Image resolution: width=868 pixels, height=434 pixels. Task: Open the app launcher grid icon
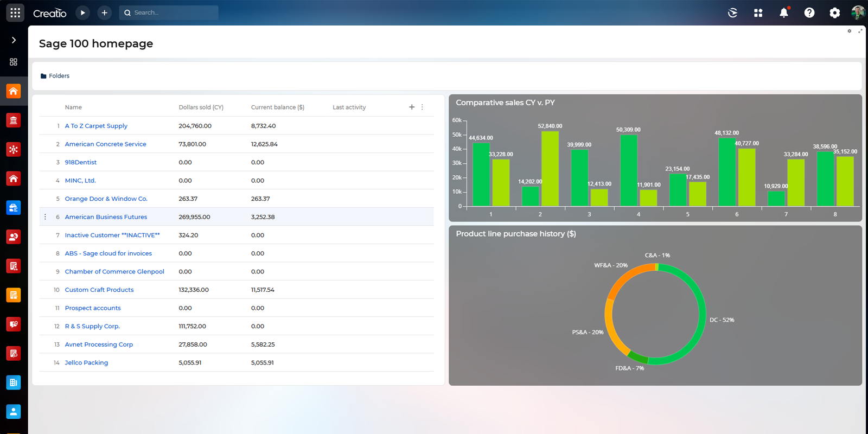(15, 12)
